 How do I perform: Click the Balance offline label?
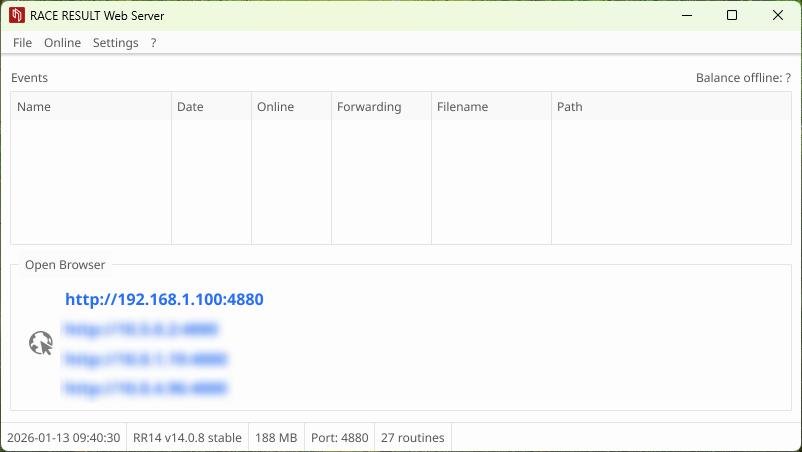[742, 78]
